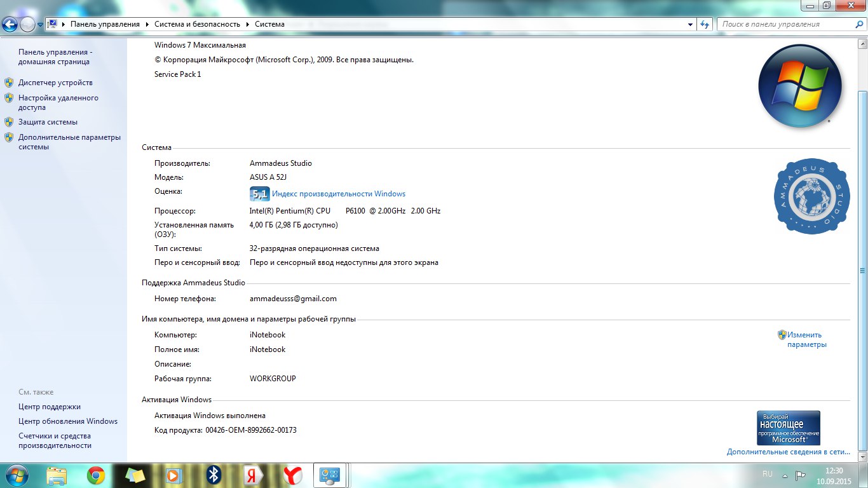The height and width of the screenshot is (488, 868).
Task: Select 'Система' breadcrumb in address bar
Action: pyautogui.click(x=269, y=24)
